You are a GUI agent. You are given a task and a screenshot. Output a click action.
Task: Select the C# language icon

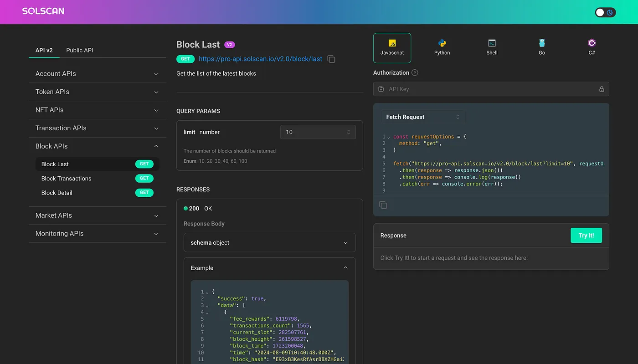592,47
